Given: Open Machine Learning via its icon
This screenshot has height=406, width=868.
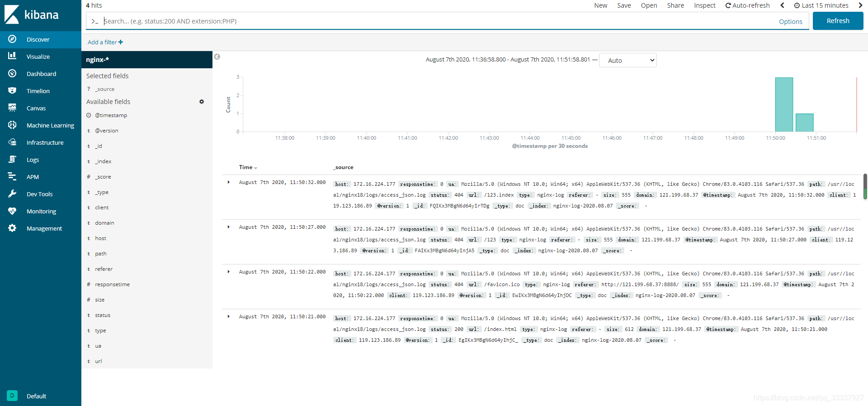Looking at the screenshot, I should [12, 125].
